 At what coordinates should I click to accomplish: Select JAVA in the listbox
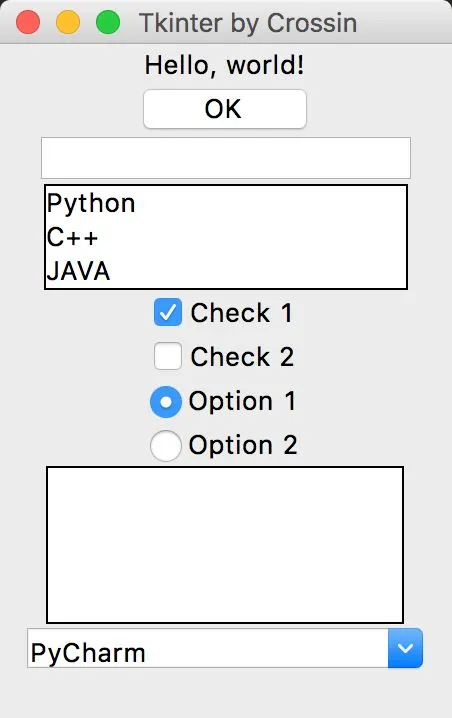click(x=226, y=271)
